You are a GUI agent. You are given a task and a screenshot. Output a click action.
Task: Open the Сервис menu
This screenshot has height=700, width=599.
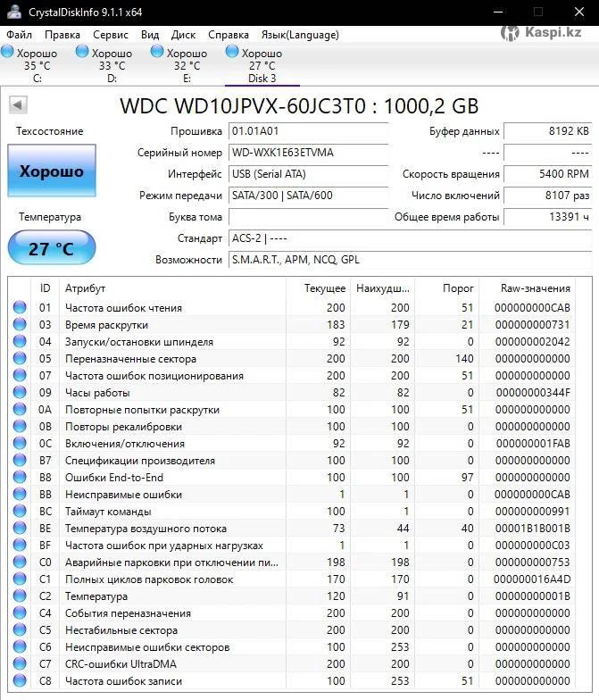pyautogui.click(x=111, y=34)
